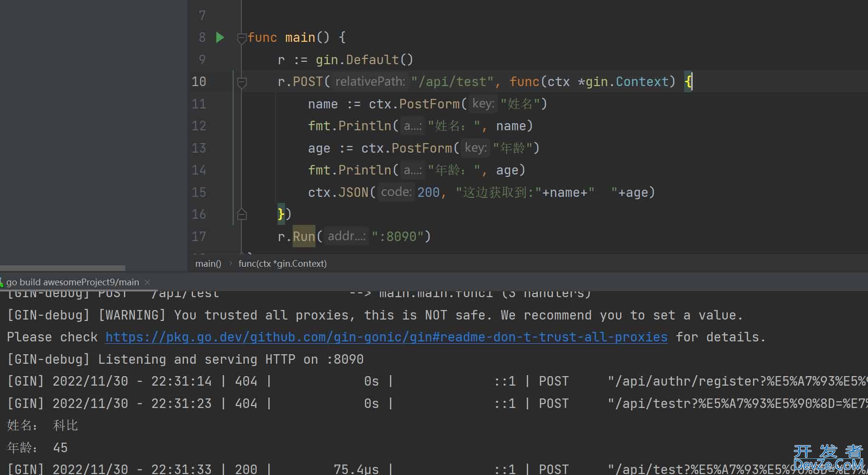The image size is (868, 475).
Task: Click the 75.4µs latency value in log
Action: (356, 469)
